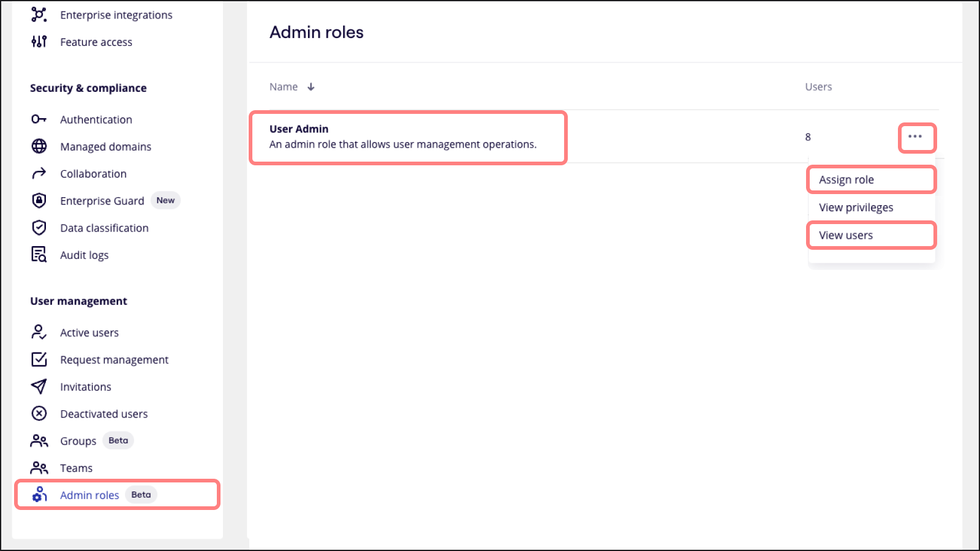
Task: Select the Active users person icon
Action: tap(39, 332)
